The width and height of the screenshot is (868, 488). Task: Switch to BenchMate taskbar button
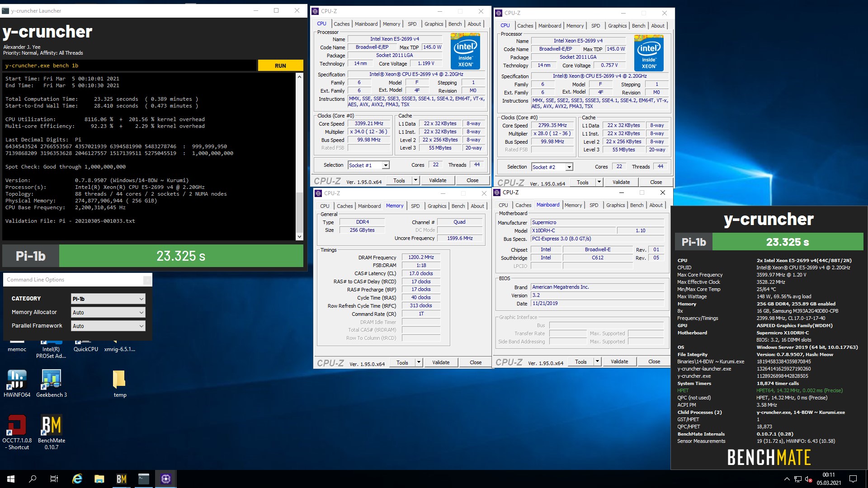pyautogui.click(x=122, y=479)
